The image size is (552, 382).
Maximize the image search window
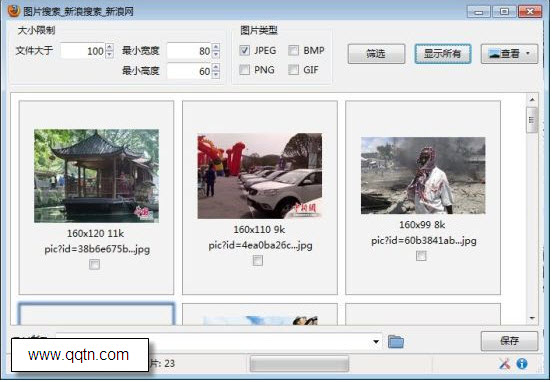tap(504, 12)
